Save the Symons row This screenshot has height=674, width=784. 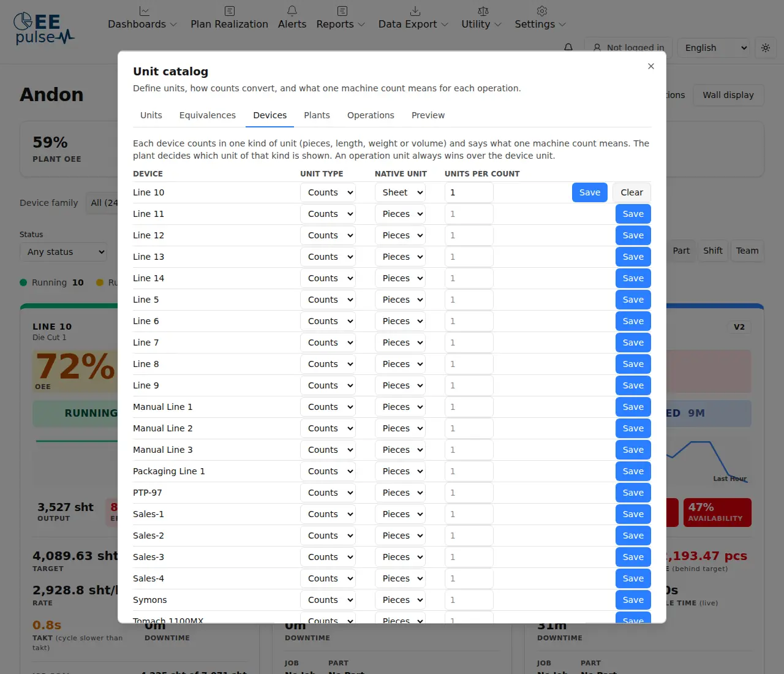pyautogui.click(x=633, y=600)
